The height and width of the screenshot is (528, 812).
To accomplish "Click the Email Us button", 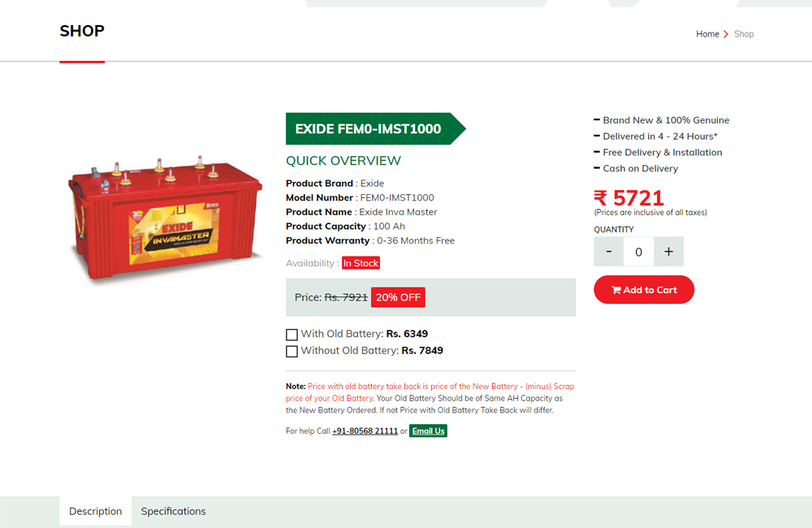I will click(x=428, y=431).
